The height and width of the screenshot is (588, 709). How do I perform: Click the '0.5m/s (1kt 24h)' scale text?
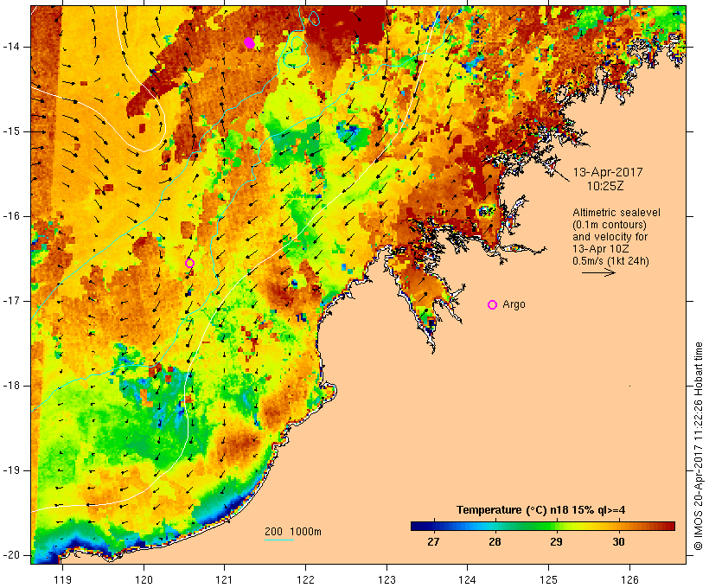click(610, 261)
